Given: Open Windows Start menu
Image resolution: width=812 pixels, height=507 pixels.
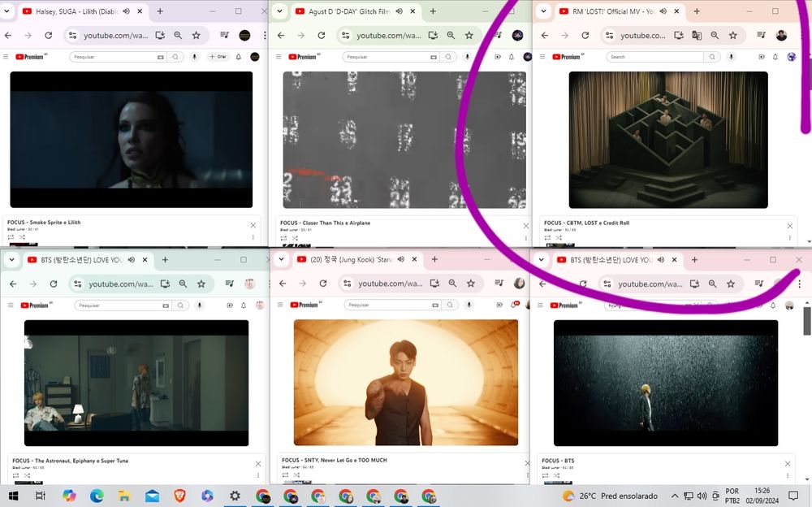Looking at the screenshot, I should point(14,496).
